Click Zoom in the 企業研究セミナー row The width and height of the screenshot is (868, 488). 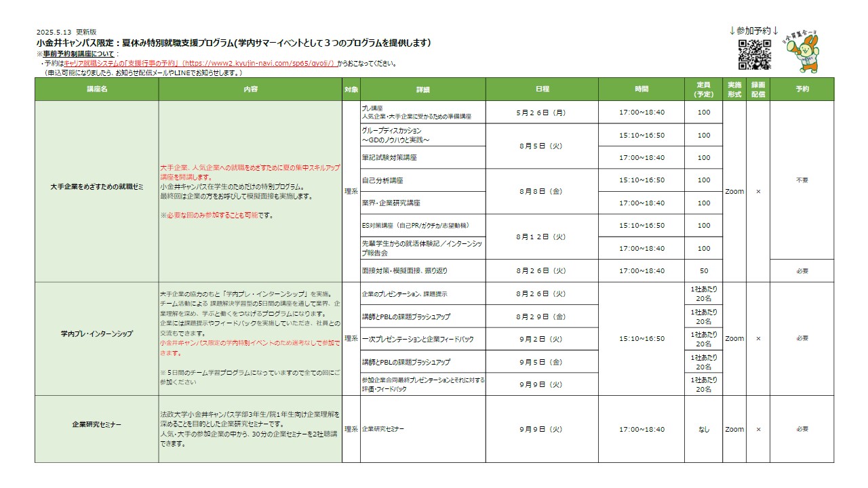click(734, 429)
